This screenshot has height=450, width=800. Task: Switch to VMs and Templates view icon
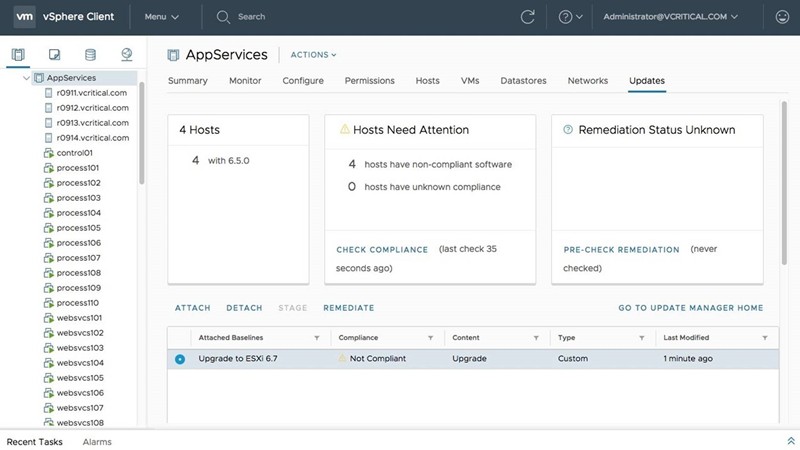[54, 54]
